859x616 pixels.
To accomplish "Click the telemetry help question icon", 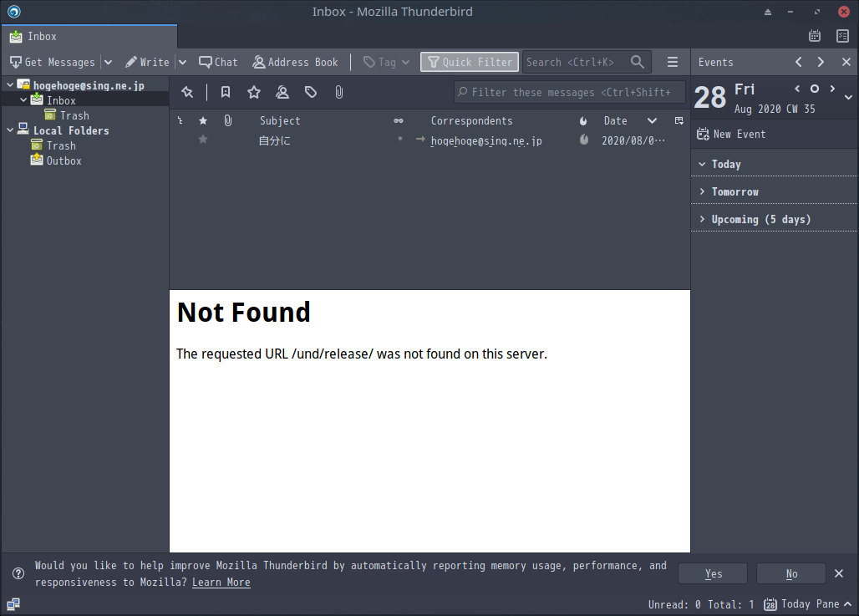I will click(x=18, y=573).
